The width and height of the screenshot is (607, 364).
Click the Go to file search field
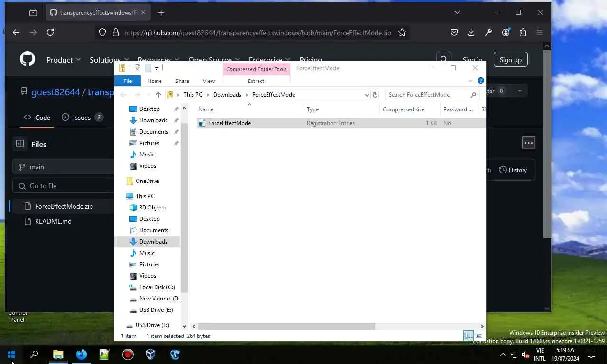coord(64,186)
